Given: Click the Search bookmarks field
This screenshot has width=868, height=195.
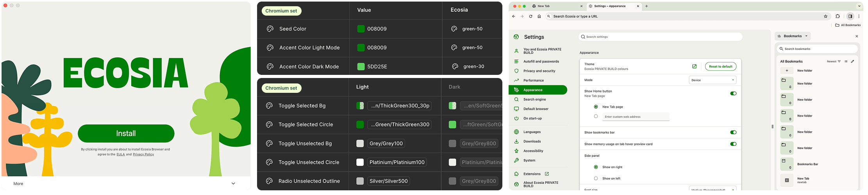Looking at the screenshot, I should (x=817, y=49).
